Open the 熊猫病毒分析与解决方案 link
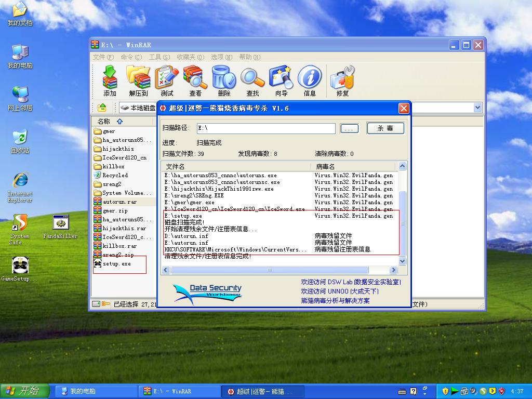 [x=335, y=301]
